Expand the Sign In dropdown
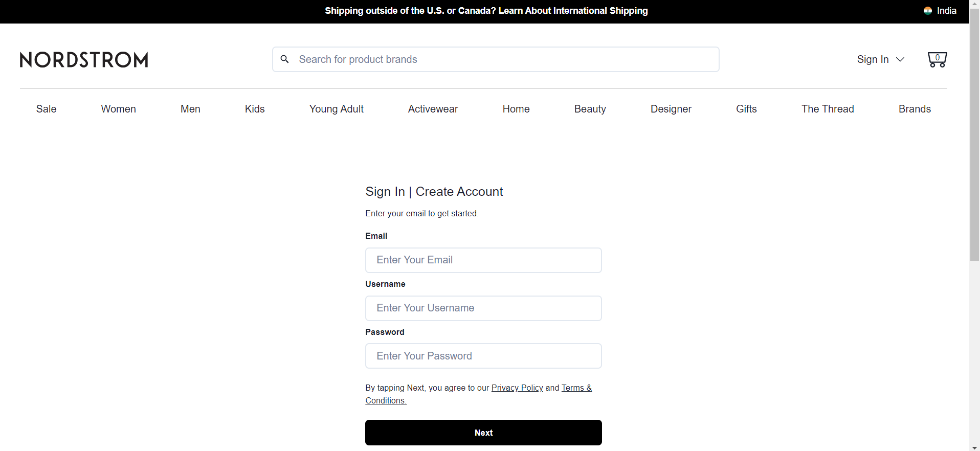The image size is (980, 451). point(880,59)
